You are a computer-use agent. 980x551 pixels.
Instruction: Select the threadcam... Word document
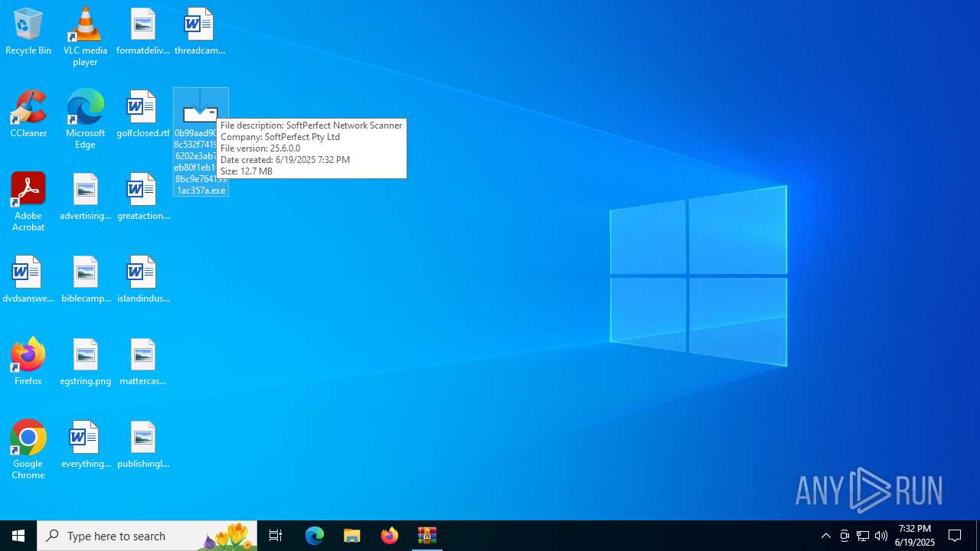tap(200, 32)
